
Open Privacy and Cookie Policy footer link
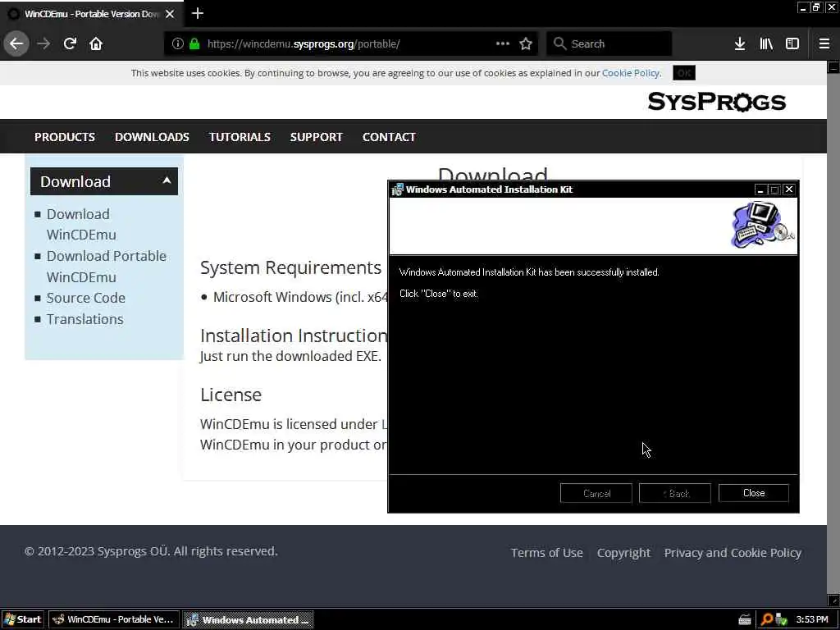(x=733, y=553)
